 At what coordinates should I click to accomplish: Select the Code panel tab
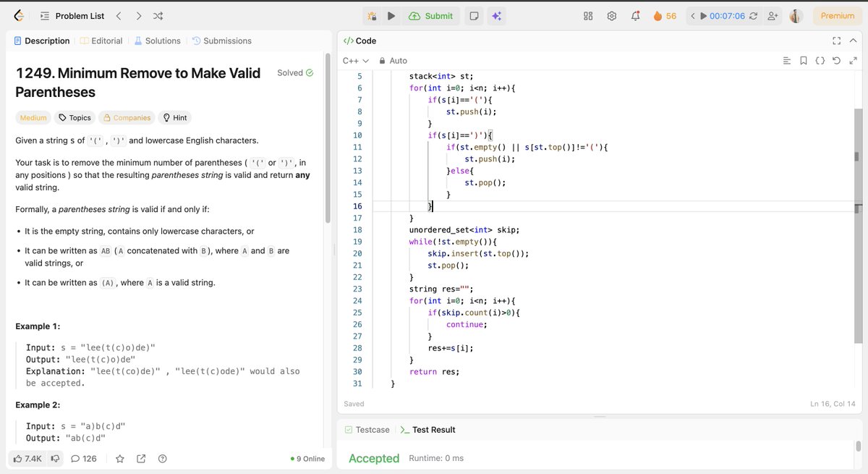click(x=359, y=41)
